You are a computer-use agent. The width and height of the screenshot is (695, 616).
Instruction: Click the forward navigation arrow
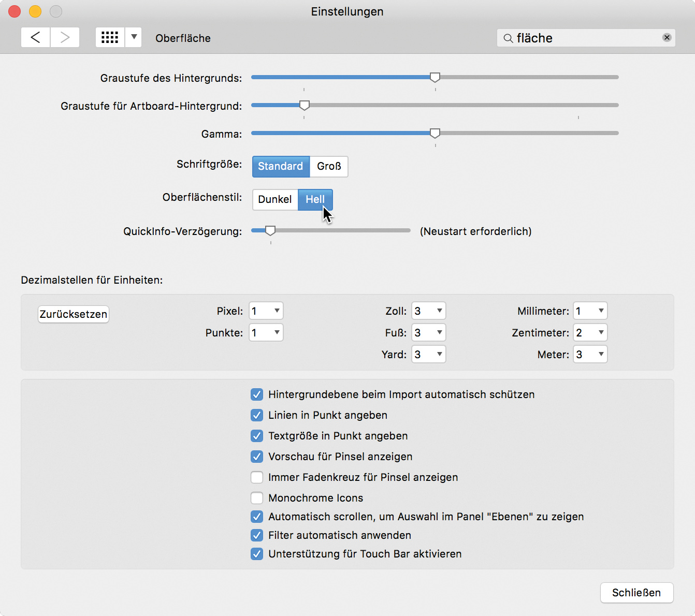(65, 37)
